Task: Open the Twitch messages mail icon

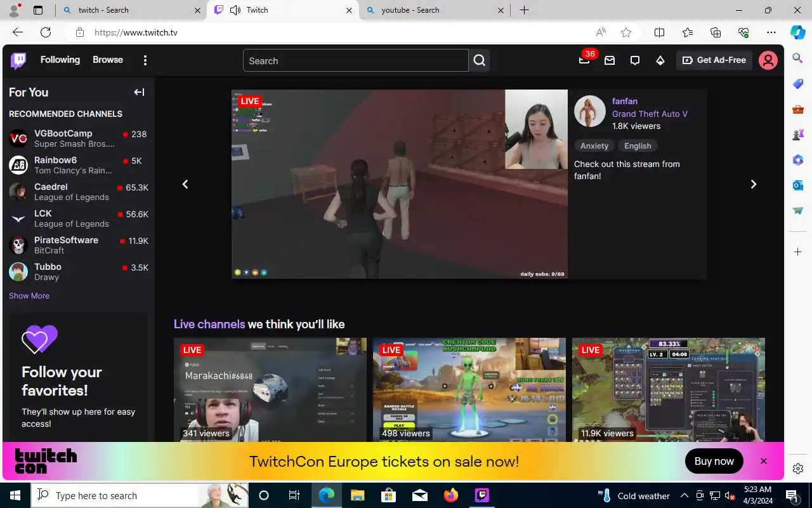Action: (x=610, y=60)
